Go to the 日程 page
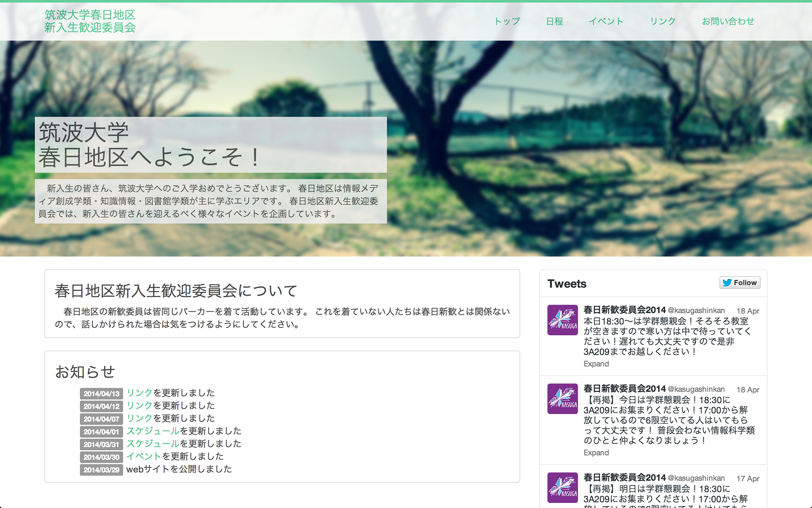 (x=554, y=21)
